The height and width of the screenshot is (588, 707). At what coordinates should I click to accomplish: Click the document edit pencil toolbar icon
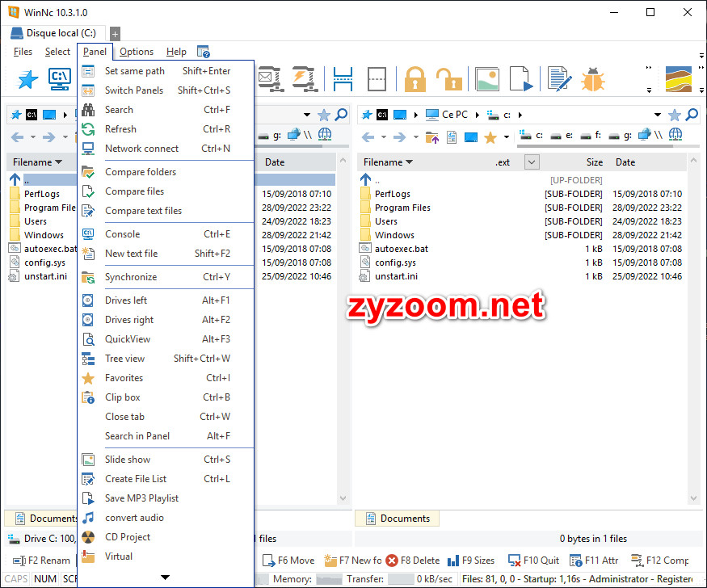[x=560, y=79]
